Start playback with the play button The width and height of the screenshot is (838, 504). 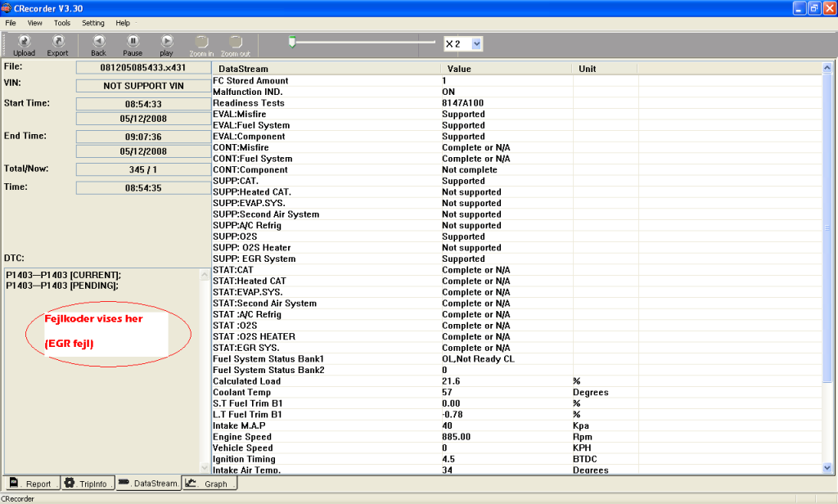(x=166, y=44)
